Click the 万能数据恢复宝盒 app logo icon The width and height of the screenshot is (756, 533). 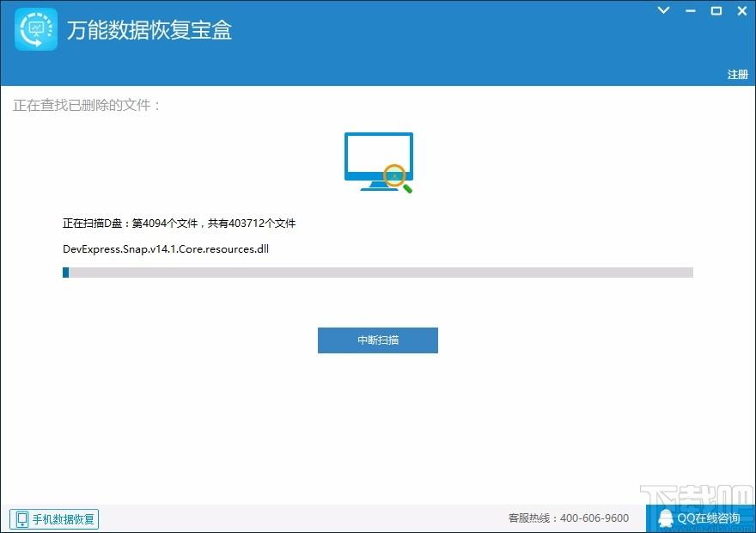pos(36,29)
